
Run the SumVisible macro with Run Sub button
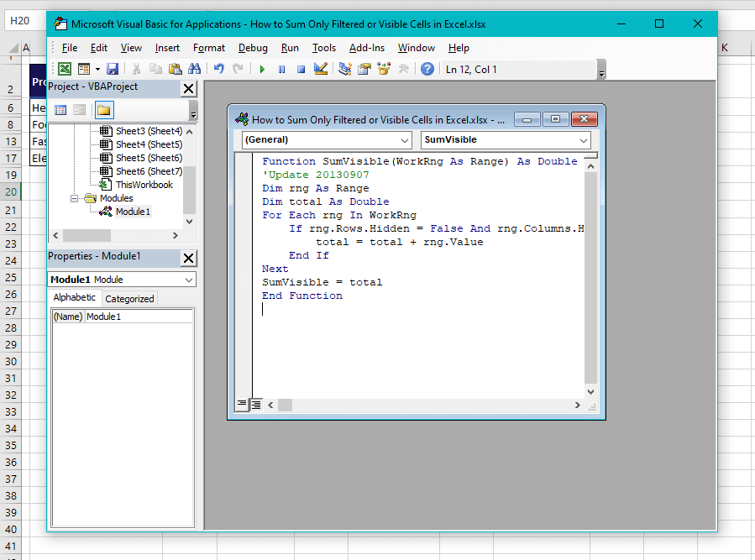pyautogui.click(x=263, y=69)
